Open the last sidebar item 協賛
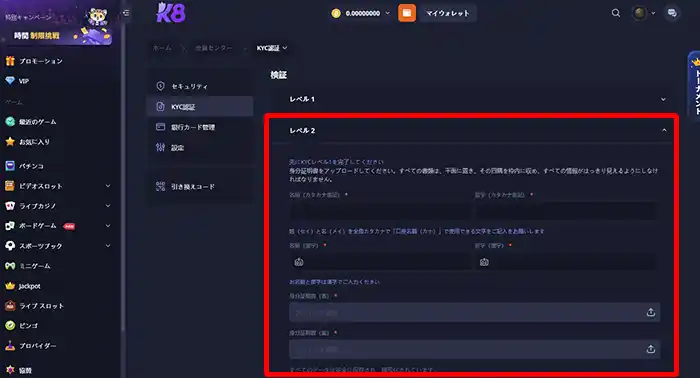This screenshot has height=378, width=700. click(x=25, y=370)
